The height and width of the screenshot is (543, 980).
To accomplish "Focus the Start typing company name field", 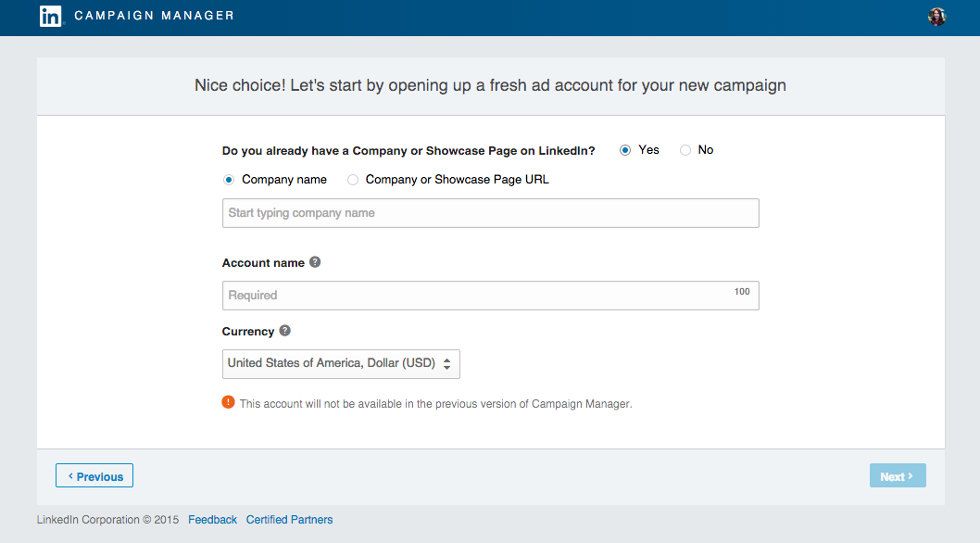I will 490,213.
